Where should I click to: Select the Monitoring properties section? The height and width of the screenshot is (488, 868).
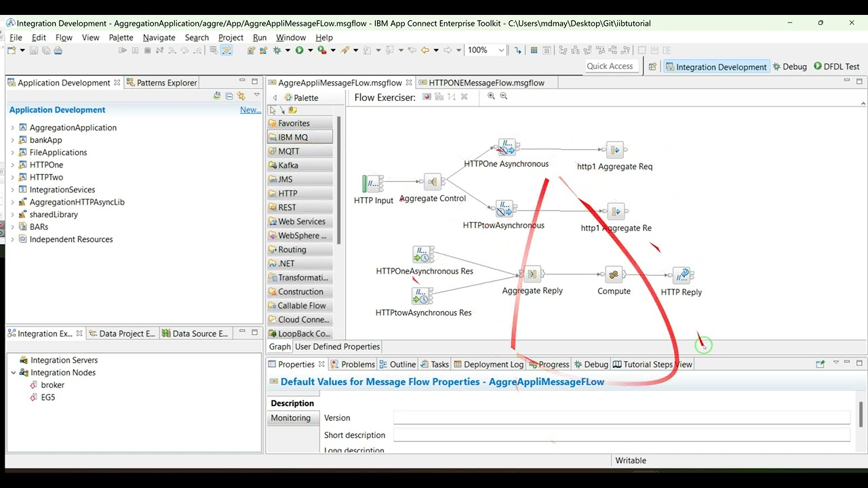click(291, 418)
